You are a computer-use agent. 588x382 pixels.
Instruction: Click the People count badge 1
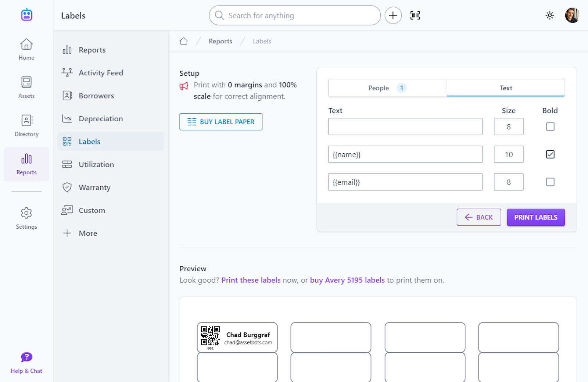402,88
